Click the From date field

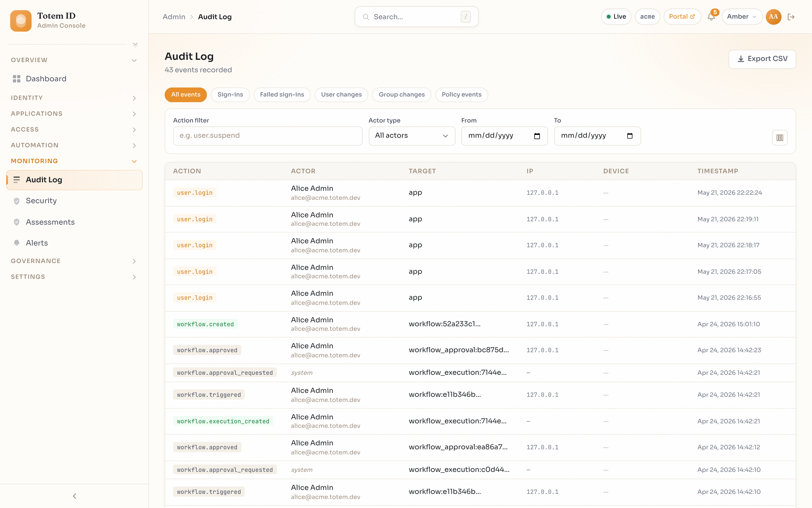coord(504,136)
